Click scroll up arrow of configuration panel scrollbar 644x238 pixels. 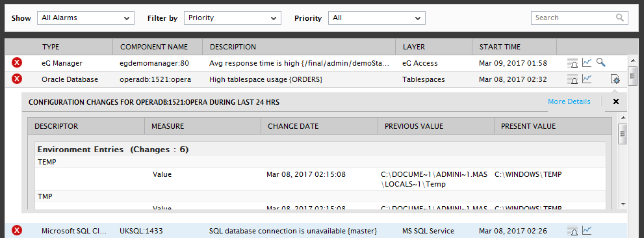623,118
